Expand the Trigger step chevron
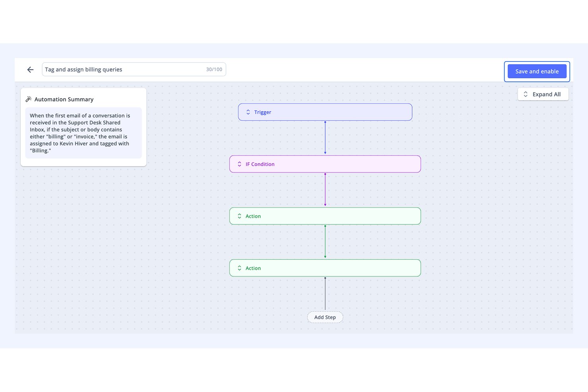 pyautogui.click(x=248, y=112)
